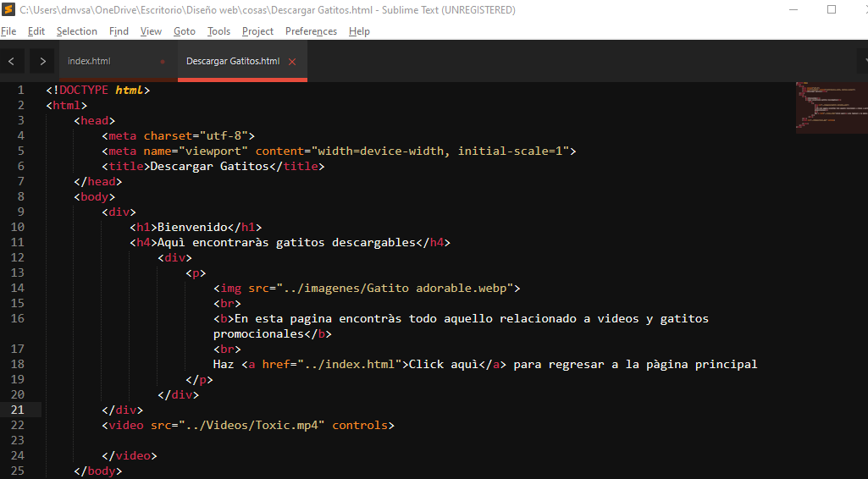Open the Preferences menu
The image size is (868, 479).
[311, 31]
